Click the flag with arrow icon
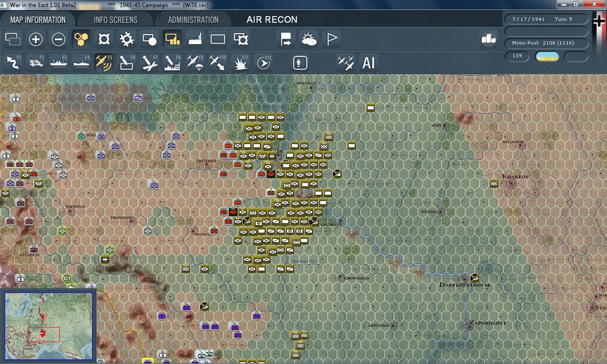The width and height of the screenshot is (607, 364). coord(286,39)
